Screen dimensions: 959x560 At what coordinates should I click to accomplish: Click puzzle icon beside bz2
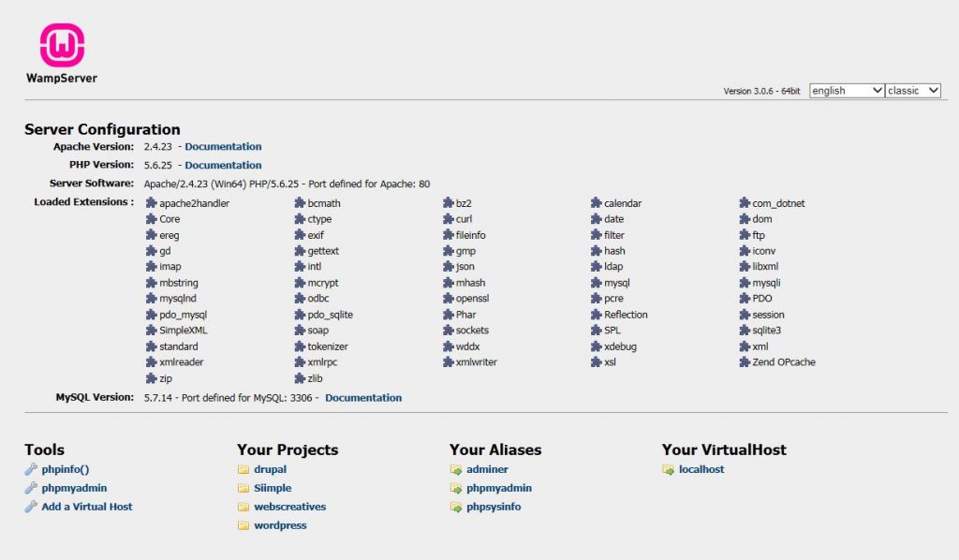tap(449, 202)
